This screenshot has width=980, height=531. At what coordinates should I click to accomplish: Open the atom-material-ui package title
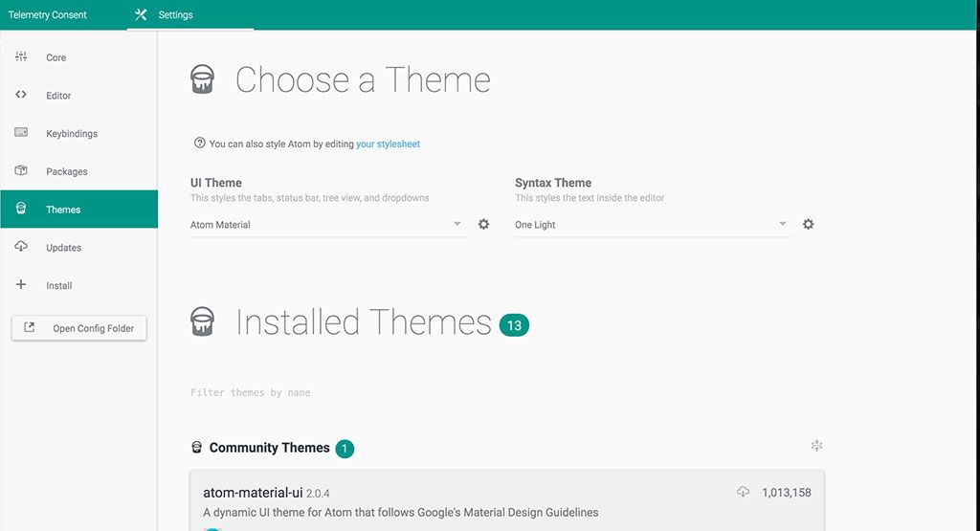click(x=253, y=493)
